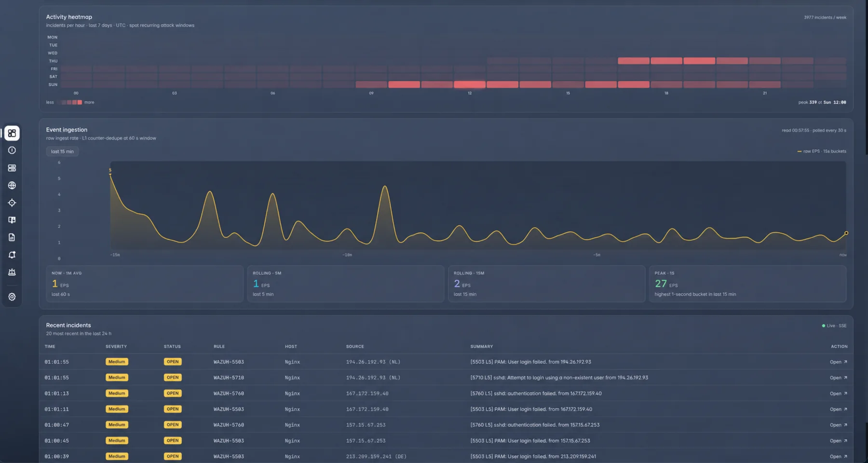Image resolution: width=868 pixels, height=463 pixels.
Task: Open the settings gear sidebar icon
Action: pos(12,297)
